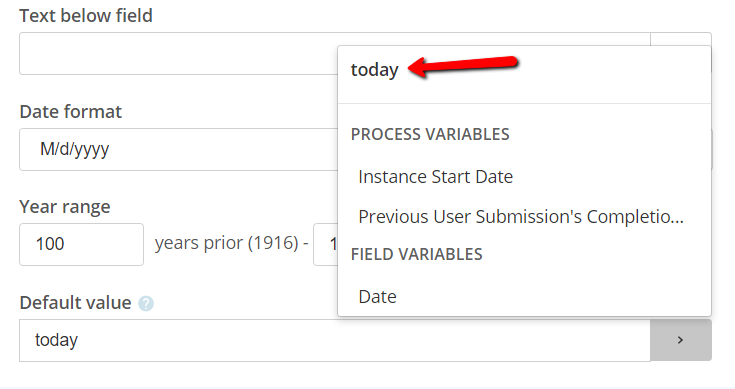
Task: Choose Instance Start Date process variable
Action: [435, 177]
